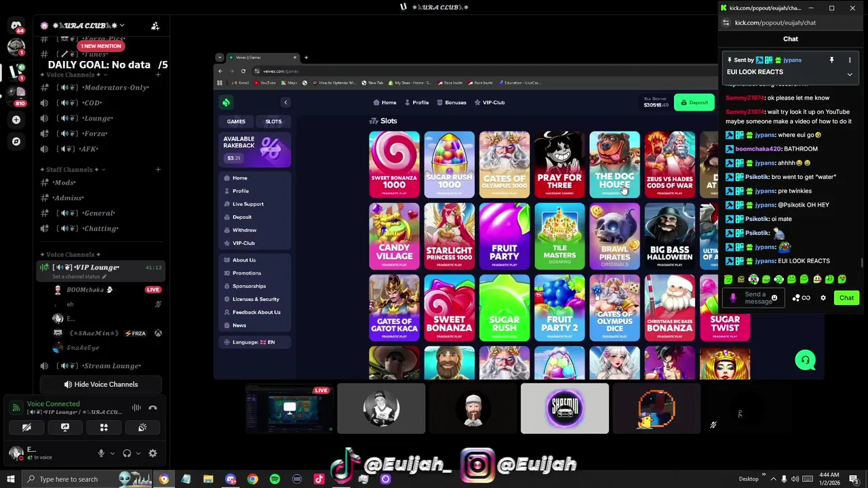This screenshot has height=488, width=868.
Task: Click the Kick chat voice microphone icon
Action: tap(733, 298)
